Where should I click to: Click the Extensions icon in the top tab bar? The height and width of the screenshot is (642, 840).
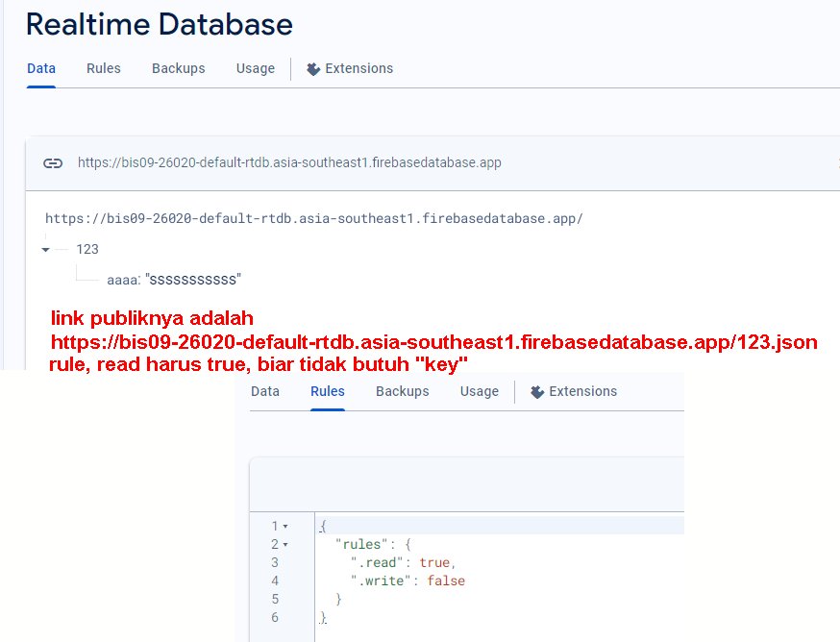click(x=312, y=69)
